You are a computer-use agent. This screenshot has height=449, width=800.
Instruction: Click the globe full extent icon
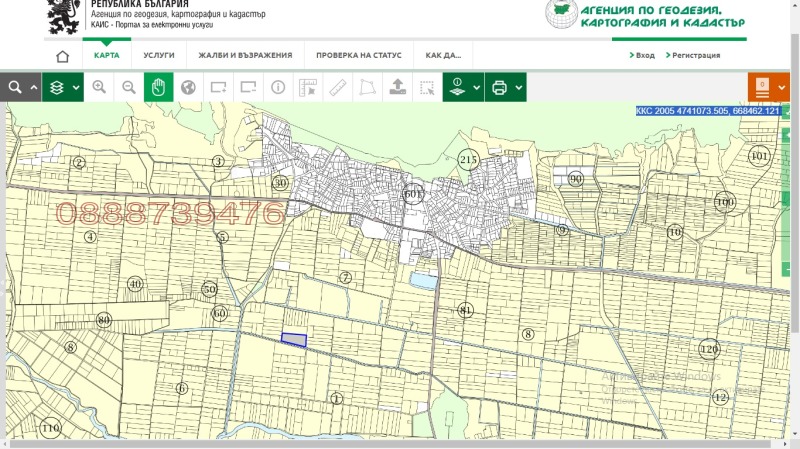pos(188,87)
